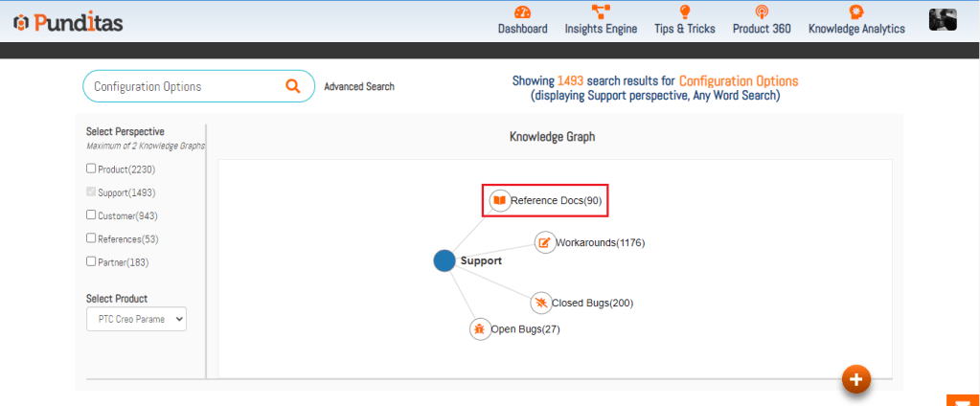Click the Open Bugs beetle icon
Image resolution: width=980 pixels, height=406 pixels.
click(x=479, y=329)
